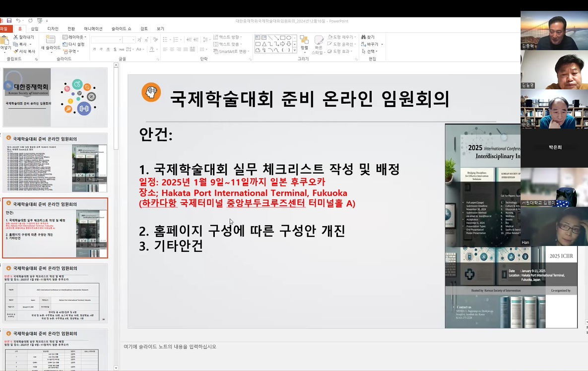Image resolution: width=588 pixels, height=371 pixels.
Task: Select the Text Box shape in gallery
Action: (258, 38)
